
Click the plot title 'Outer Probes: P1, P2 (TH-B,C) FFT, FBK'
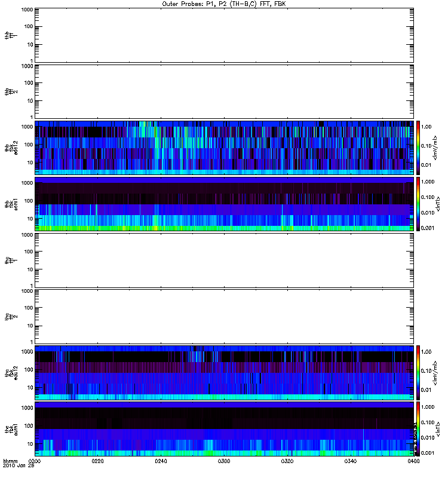tap(223, 4)
